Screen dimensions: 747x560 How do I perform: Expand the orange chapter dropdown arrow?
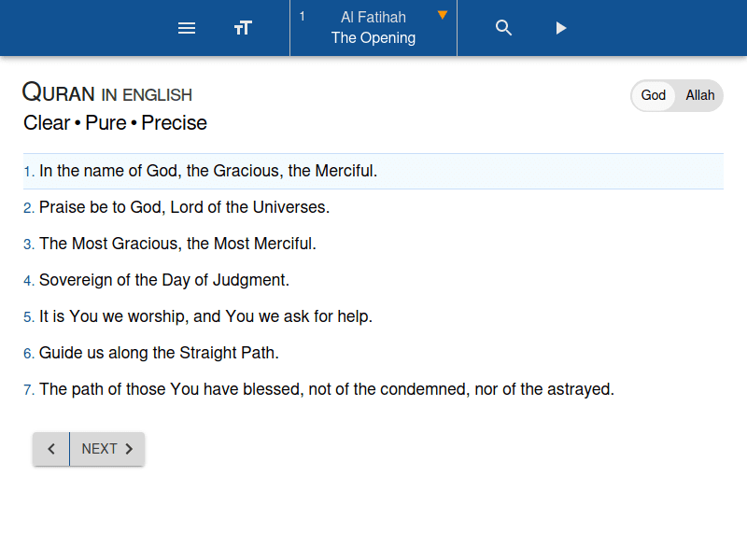[443, 15]
